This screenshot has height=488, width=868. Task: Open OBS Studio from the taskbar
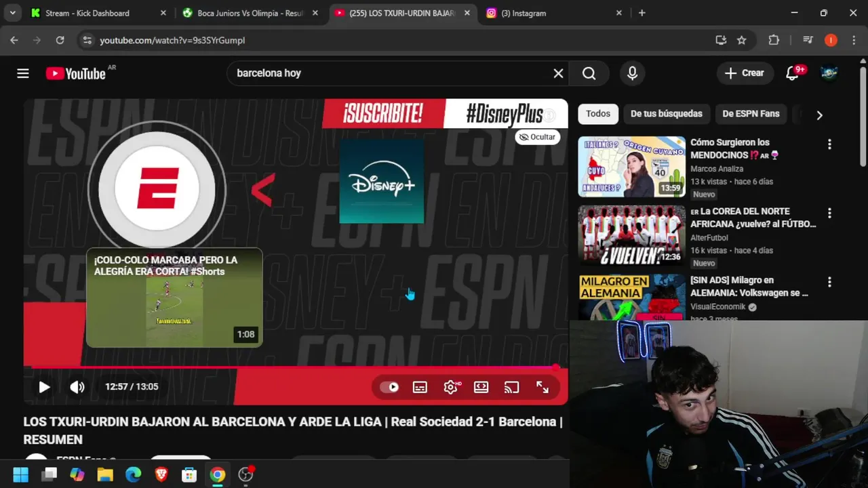pos(245,474)
